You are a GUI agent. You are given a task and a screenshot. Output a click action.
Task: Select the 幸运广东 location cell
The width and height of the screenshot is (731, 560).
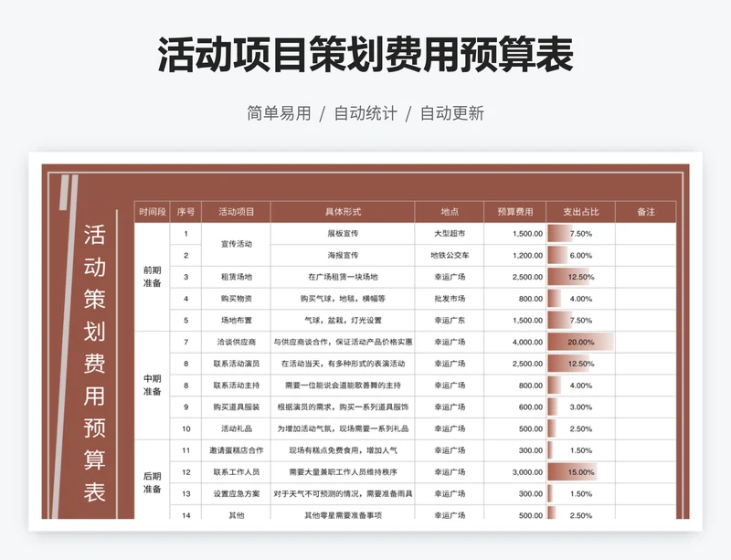click(450, 321)
